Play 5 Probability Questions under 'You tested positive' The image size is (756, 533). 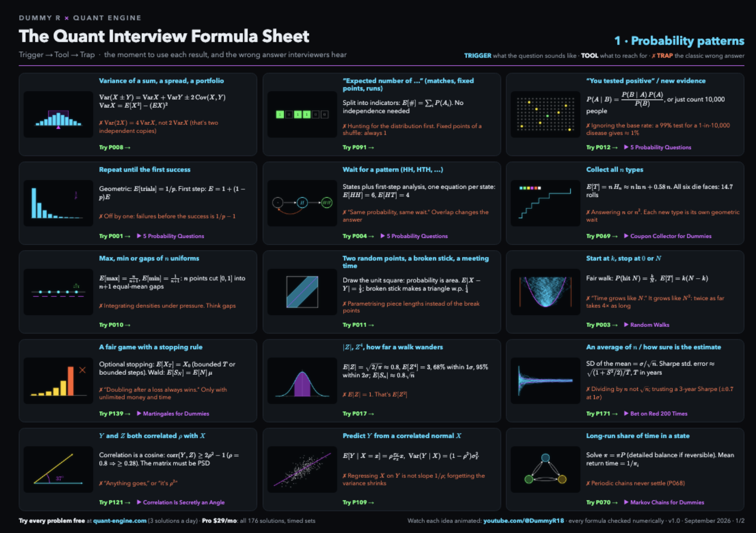[657, 147]
